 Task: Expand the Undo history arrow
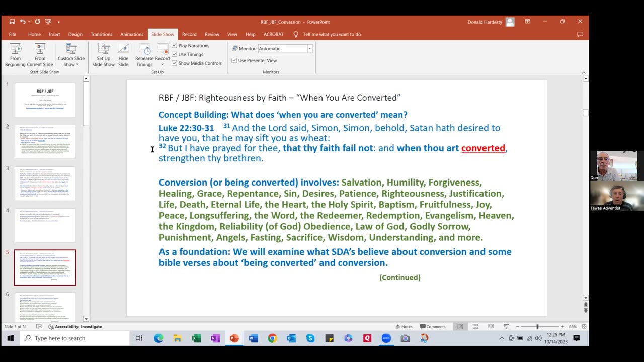[x=29, y=22]
